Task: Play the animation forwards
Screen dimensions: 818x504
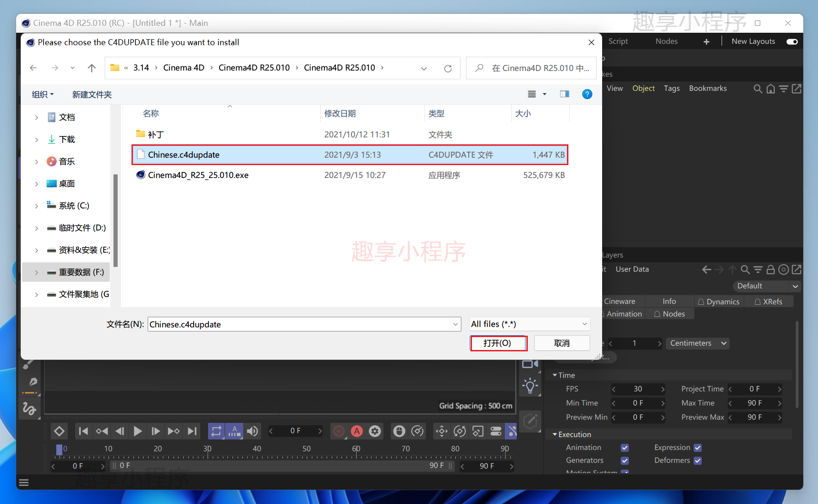Action: [137, 432]
